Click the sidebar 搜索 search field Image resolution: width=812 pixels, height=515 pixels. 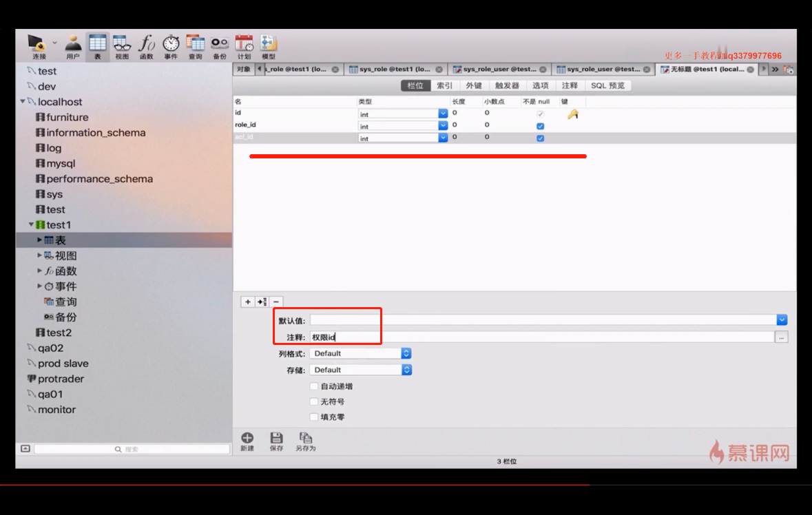tap(132, 449)
